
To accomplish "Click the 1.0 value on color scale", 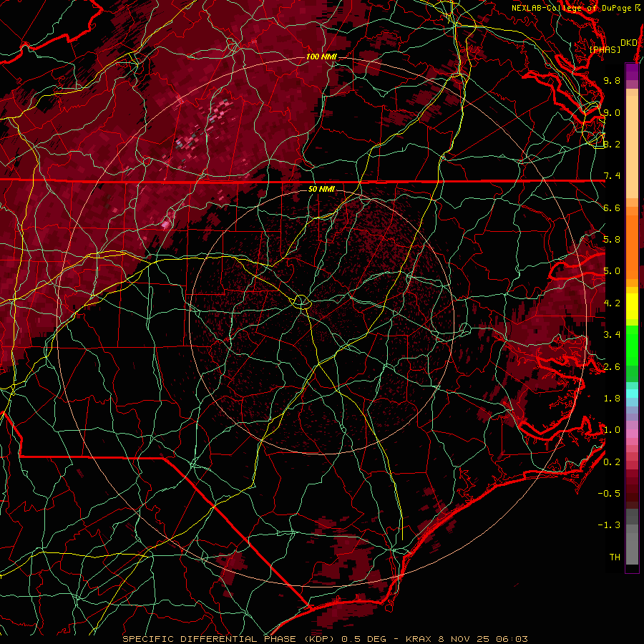I will [612, 430].
